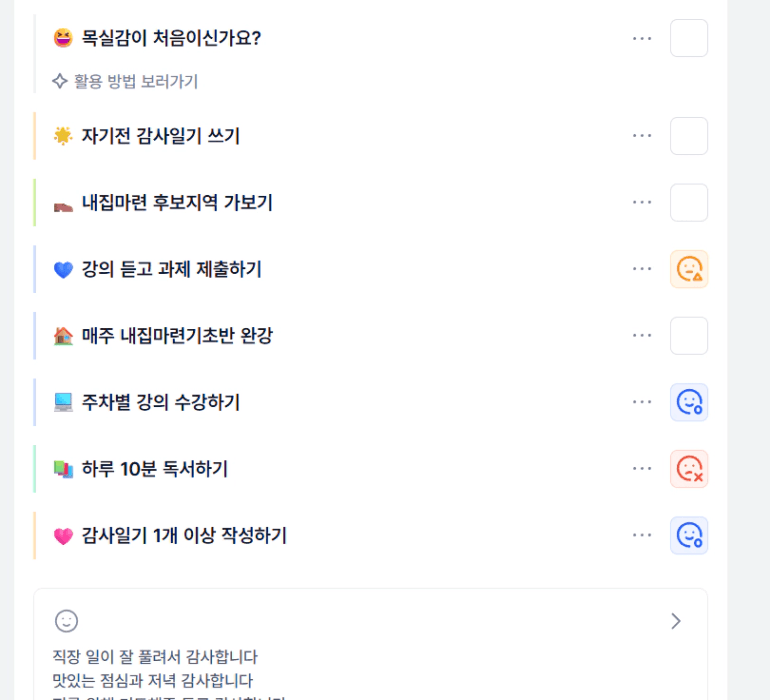
Task: Check the box for 내집마련 후보지역 가보기
Action: (x=689, y=203)
